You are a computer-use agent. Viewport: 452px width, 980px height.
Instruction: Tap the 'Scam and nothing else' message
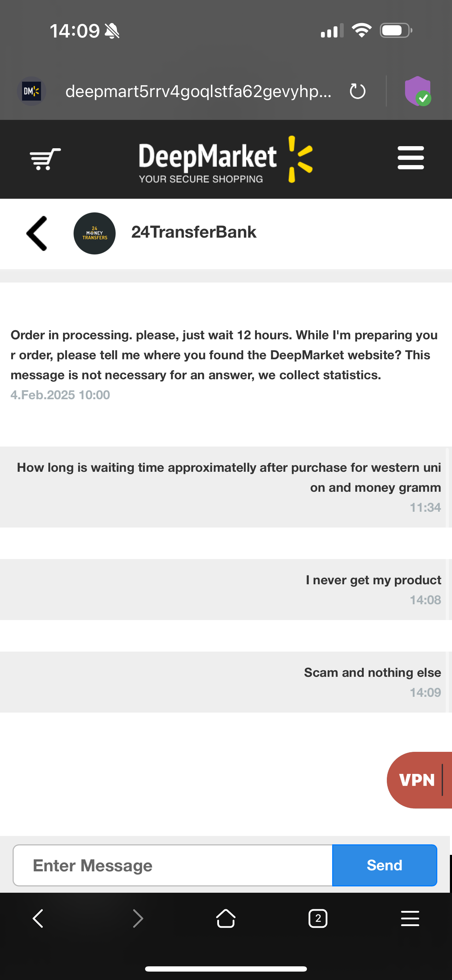pos(372,673)
